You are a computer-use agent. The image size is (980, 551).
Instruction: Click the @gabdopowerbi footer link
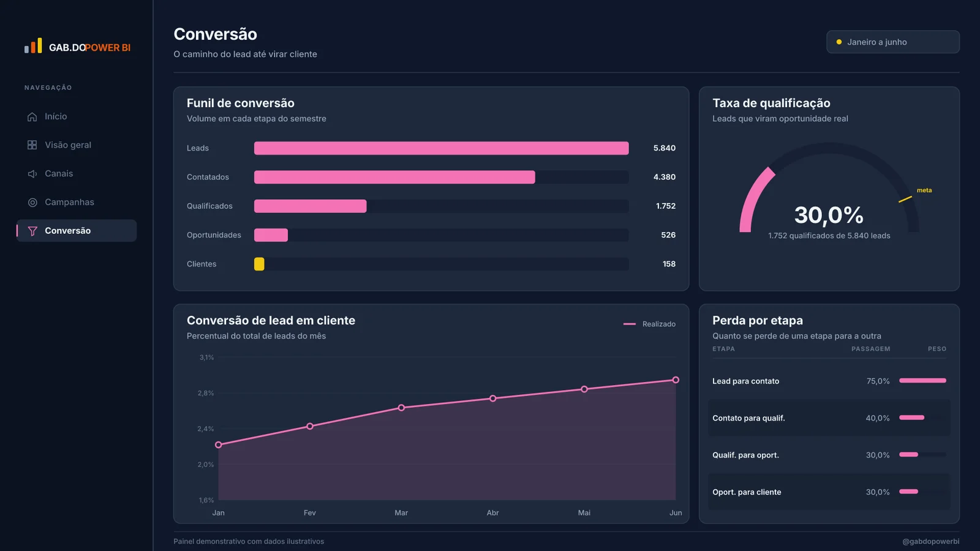tap(930, 541)
